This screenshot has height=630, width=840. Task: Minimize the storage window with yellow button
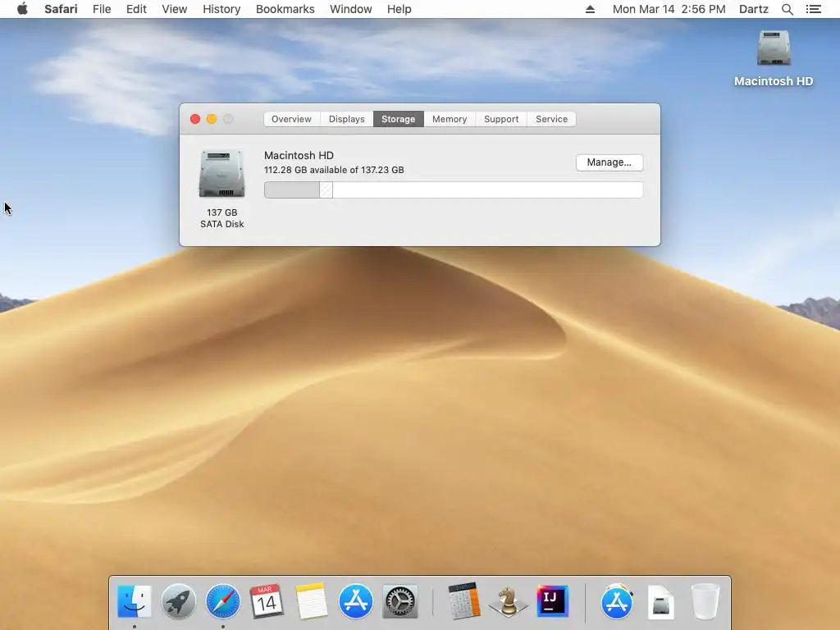(x=212, y=119)
